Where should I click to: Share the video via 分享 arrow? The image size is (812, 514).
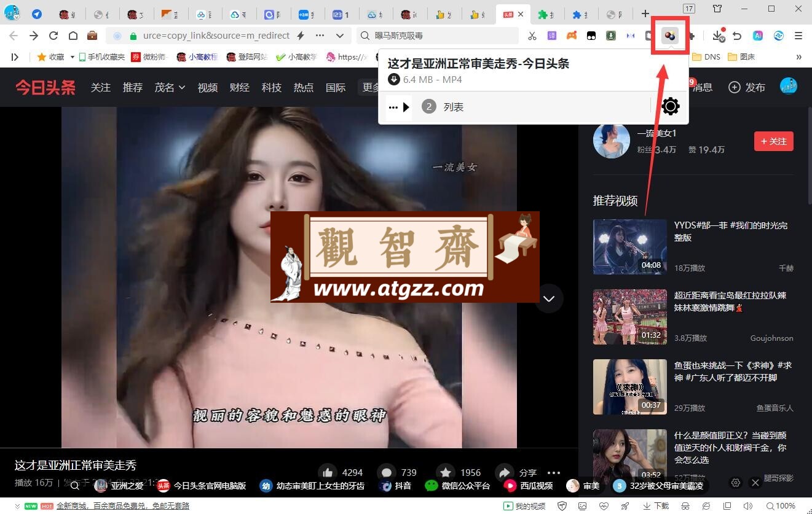pyautogui.click(x=504, y=472)
